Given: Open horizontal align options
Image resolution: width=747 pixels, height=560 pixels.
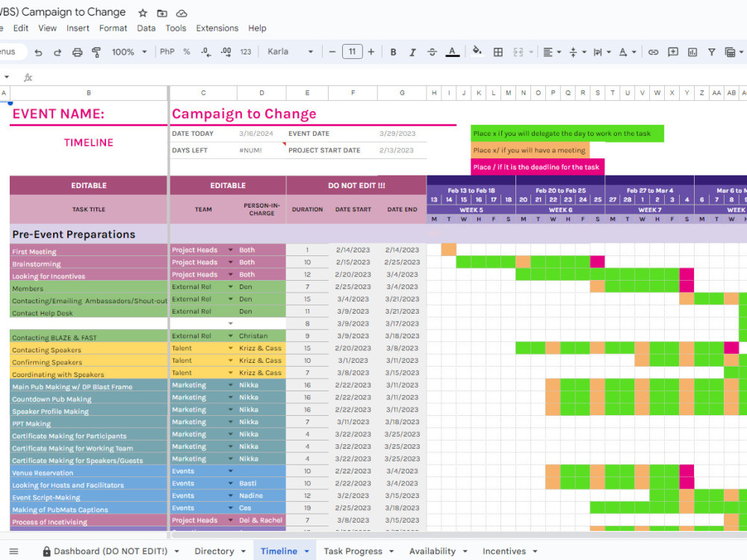Looking at the screenshot, I should 552,52.
